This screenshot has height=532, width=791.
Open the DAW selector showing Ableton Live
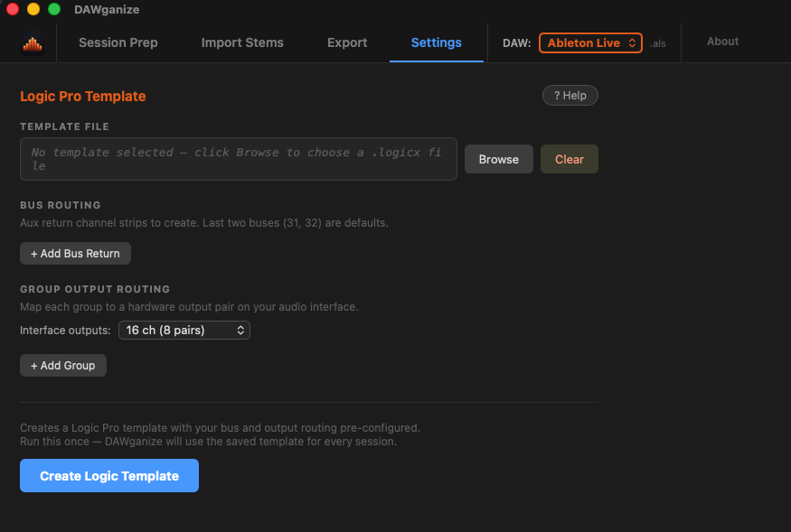tap(589, 42)
